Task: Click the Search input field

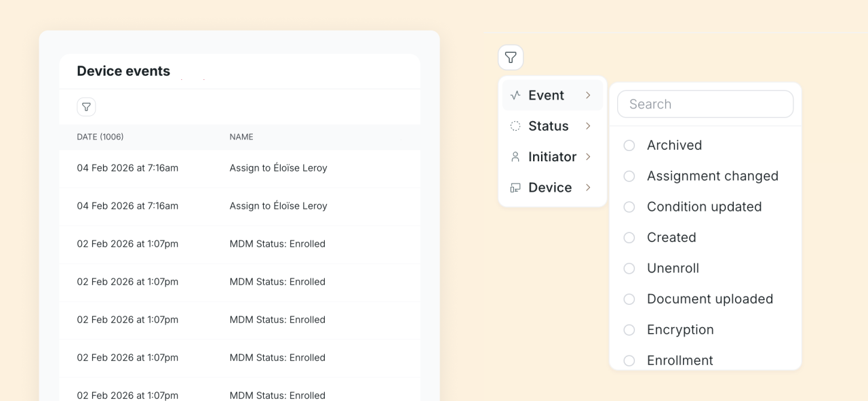Action: (x=705, y=104)
